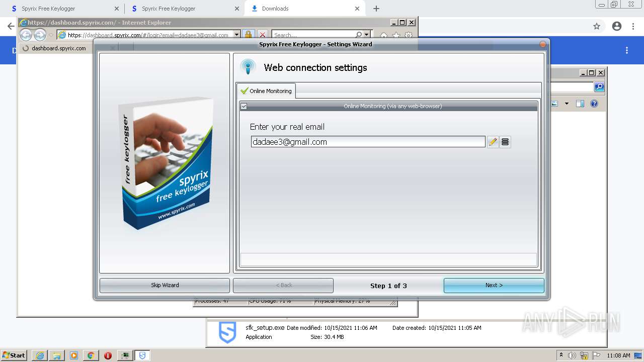
Task: Open Task Manager taskbar item
Action: 125,355
